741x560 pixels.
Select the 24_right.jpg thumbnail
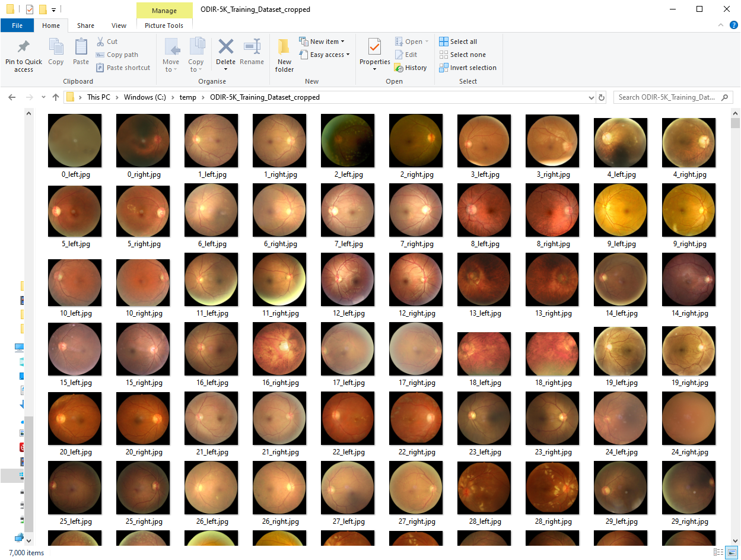(x=689, y=418)
